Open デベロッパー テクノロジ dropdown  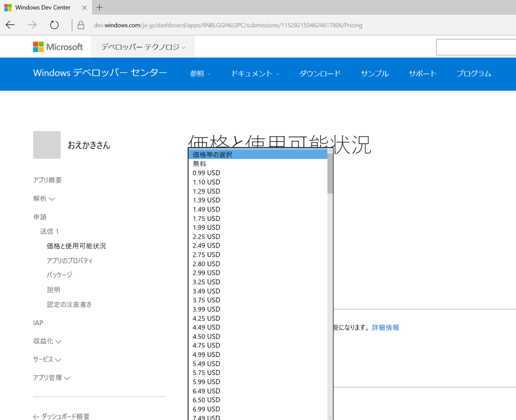pyautogui.click(x=143, y=47)
